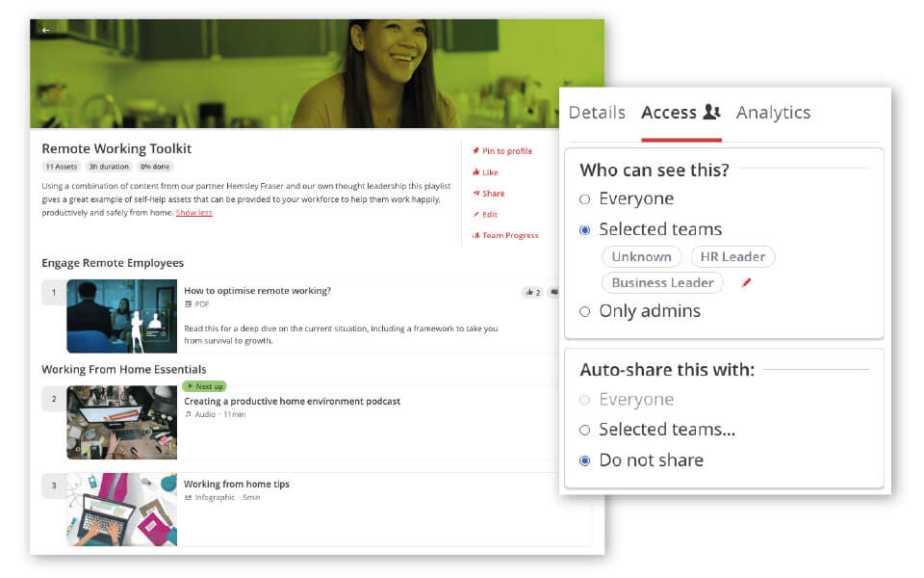924x578 pixels.
Task: Click the red pencil beside Business Leader
Action: click(x=746, y=282)
